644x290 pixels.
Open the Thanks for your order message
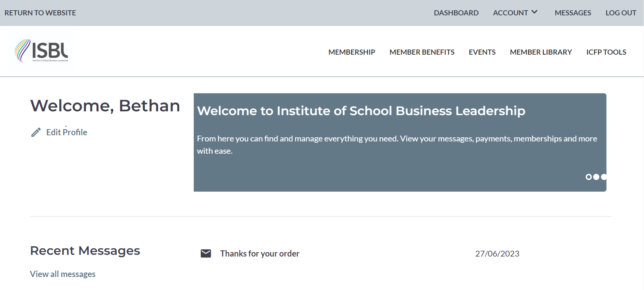[x=260, y=253]
